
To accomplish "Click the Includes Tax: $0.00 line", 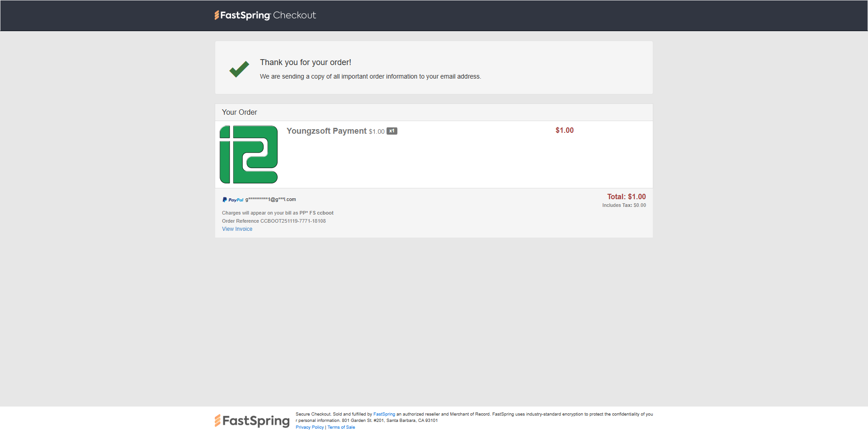I will click(624, 205).
